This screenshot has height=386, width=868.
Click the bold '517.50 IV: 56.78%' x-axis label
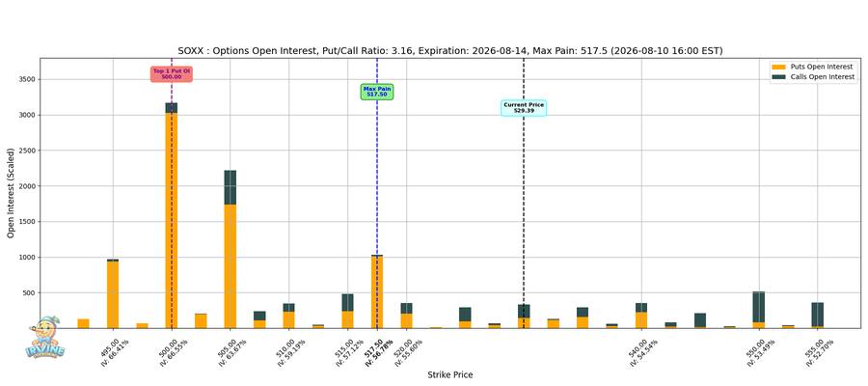click(x=378, y=353)
